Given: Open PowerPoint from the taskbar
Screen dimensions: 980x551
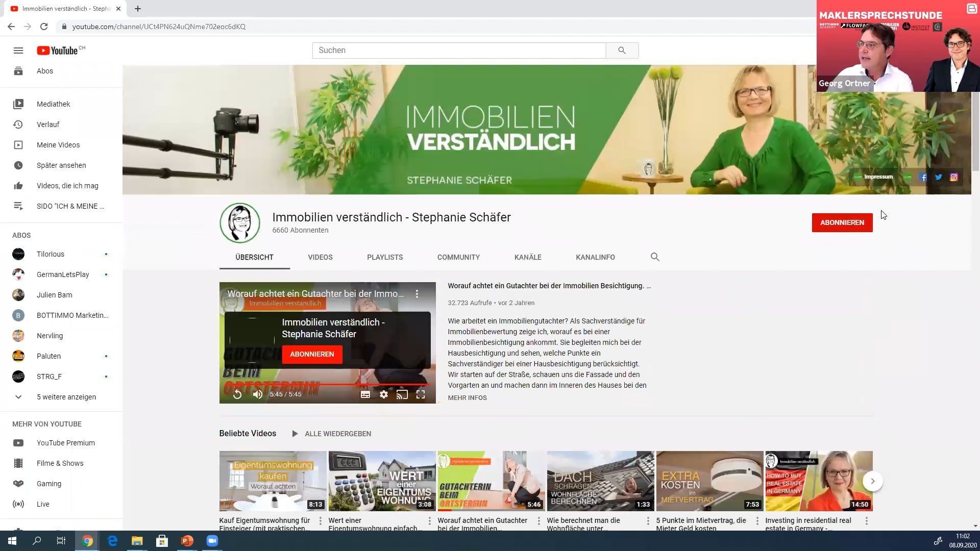Looking at the screenshot, I should [x=187, y=541].
